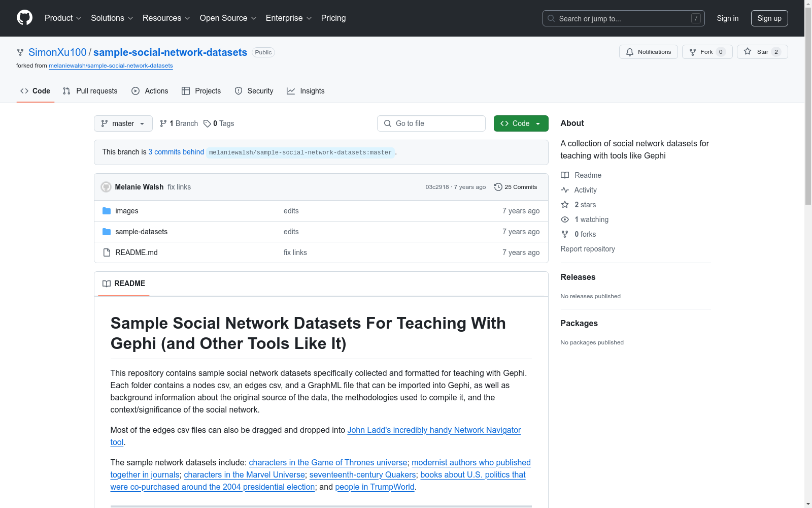The width and height of the screenshot is (812, 508).
Task: Switch to the Code tab
Action: (36, 91)
